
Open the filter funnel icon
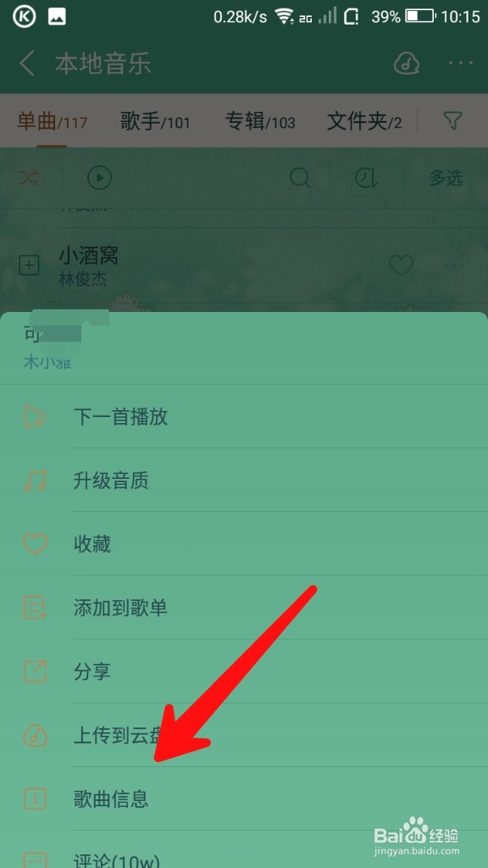point(452,120)
